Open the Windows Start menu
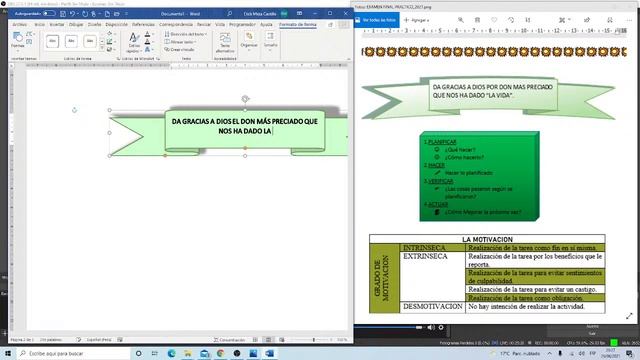Viewport: 640px width, 360px height. click(8, 353)
